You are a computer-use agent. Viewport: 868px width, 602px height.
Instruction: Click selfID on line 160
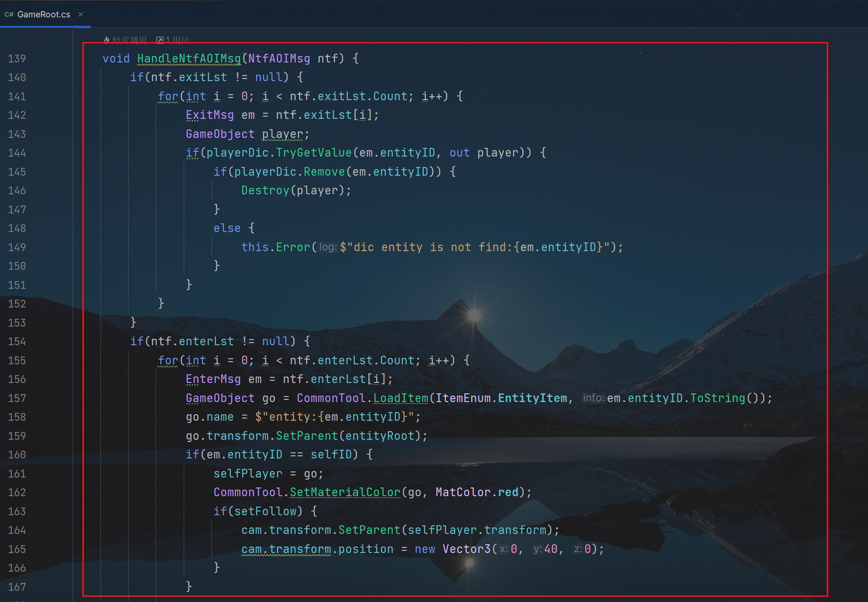[331, 455]
